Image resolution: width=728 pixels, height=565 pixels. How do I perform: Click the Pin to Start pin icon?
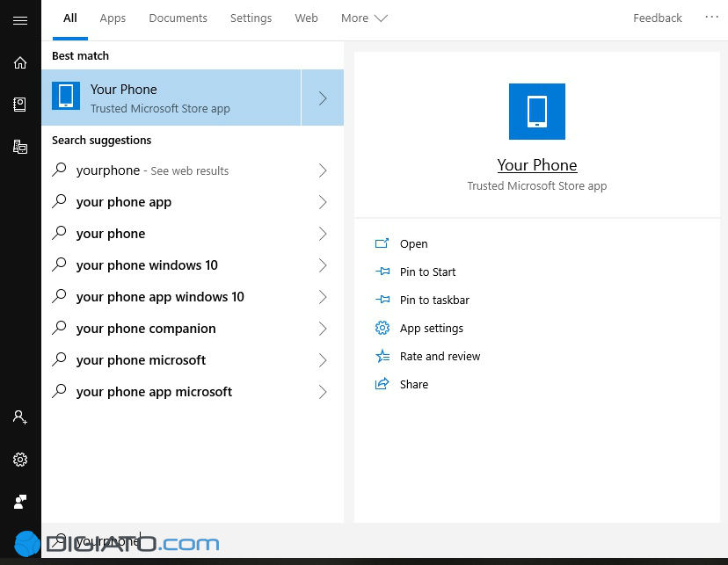tap(382, 272)
